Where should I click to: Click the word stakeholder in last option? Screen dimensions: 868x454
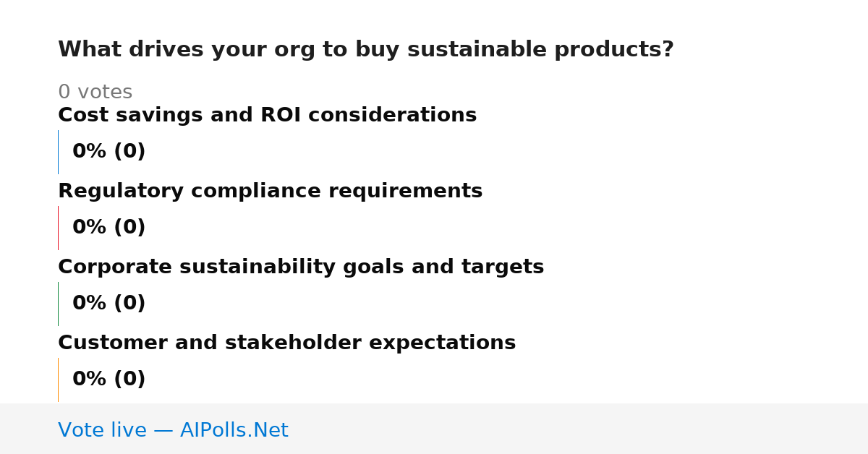click(x=315, y=343)
